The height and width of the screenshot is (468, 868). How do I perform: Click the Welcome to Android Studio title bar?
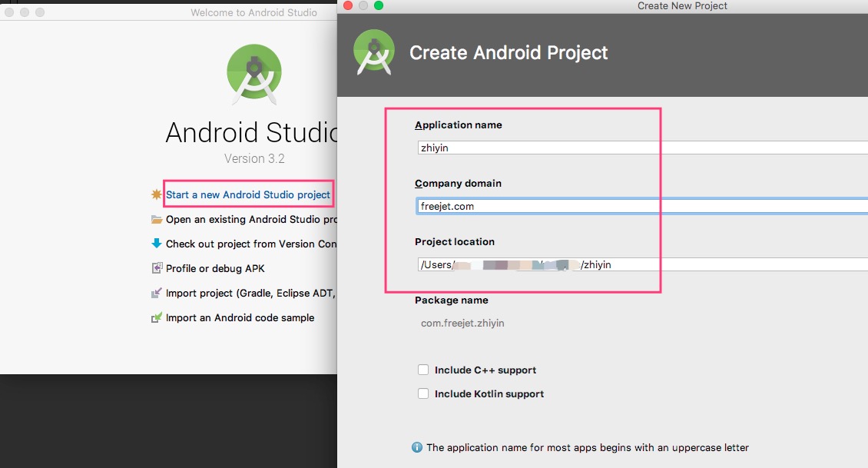click(x=253, y=12)
